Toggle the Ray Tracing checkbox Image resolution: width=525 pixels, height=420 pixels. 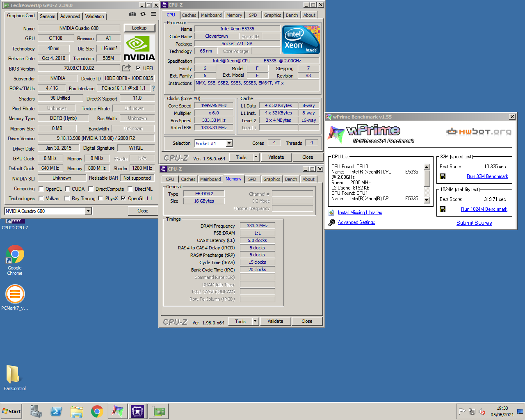coord(67,199)
